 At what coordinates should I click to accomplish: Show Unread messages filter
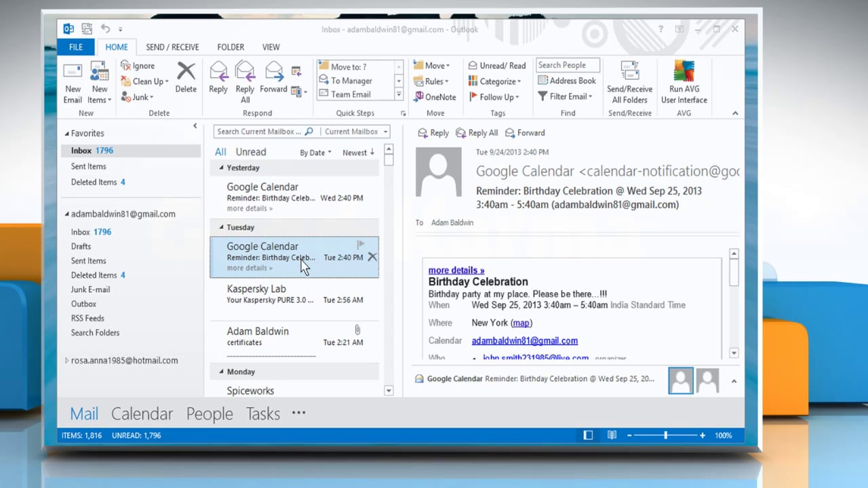tap(251, 152)
